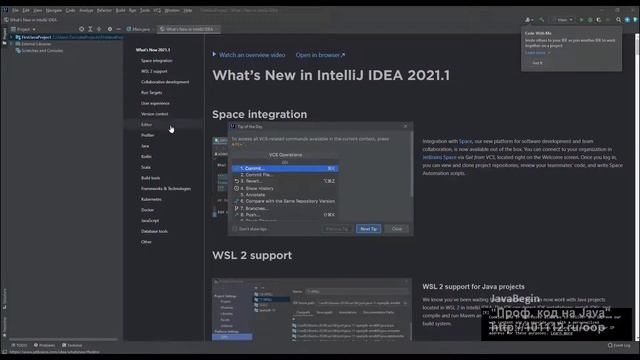
Task: Expand the External Libraries tree node
Action: tap(11, 44)
